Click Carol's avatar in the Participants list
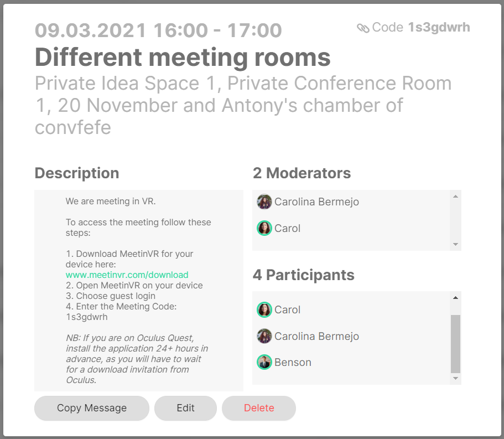 click(x=264, y=309)
